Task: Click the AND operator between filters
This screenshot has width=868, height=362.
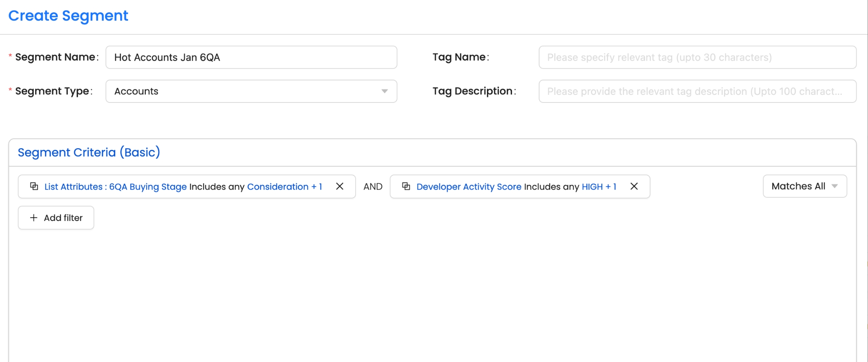Action: 373,187
